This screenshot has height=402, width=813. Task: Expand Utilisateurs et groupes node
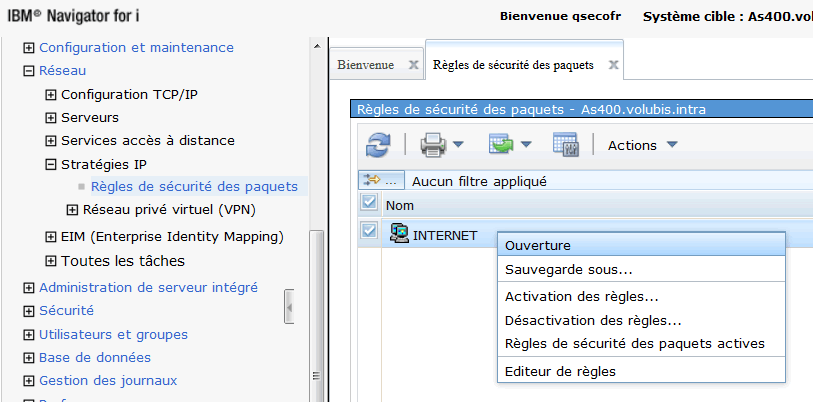pos(29,335)
